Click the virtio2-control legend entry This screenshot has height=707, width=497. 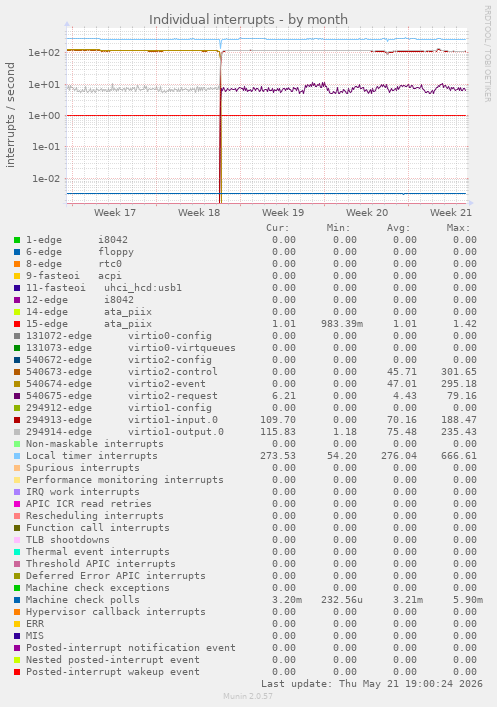(122, 372)
